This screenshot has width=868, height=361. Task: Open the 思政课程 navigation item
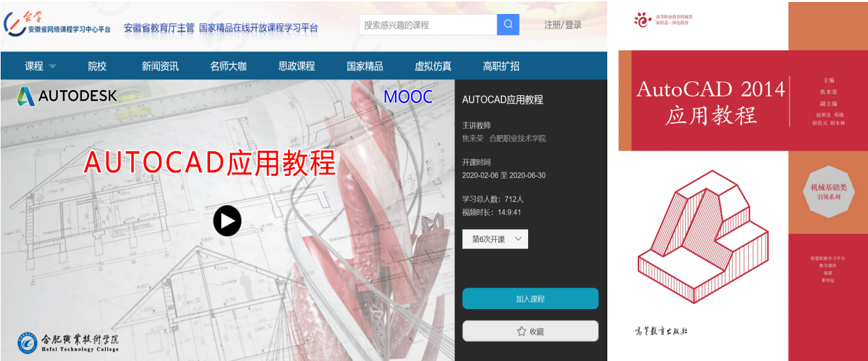[x=297, y=66]
